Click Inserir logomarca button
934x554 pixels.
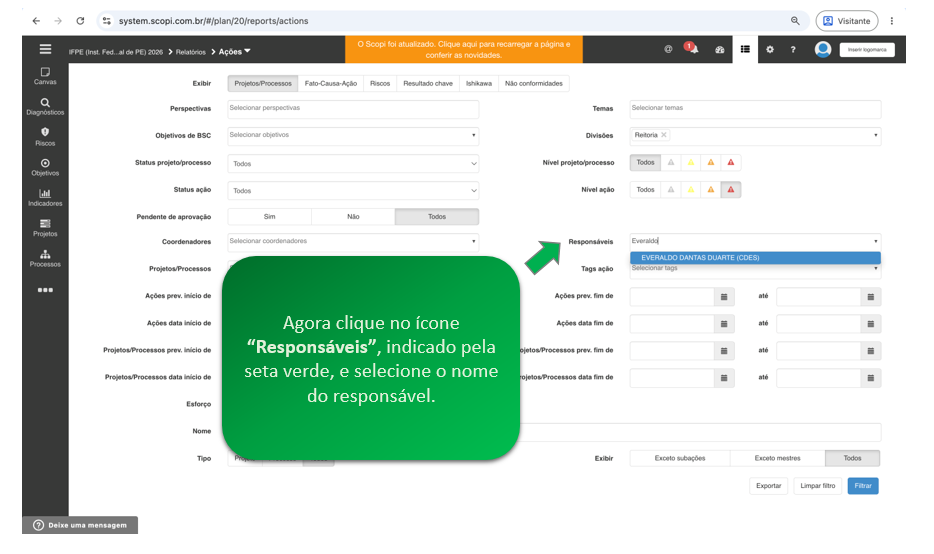pyautogui.click(x=867, y=50)
